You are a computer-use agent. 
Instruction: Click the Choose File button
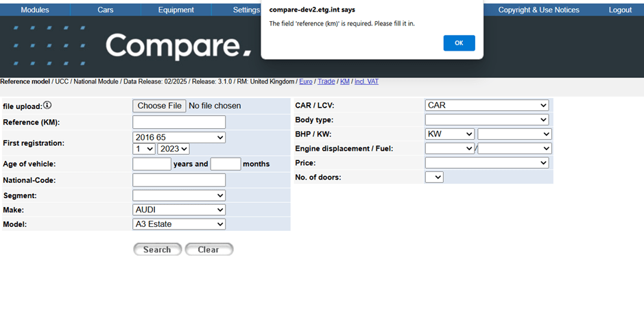[159, 106]
